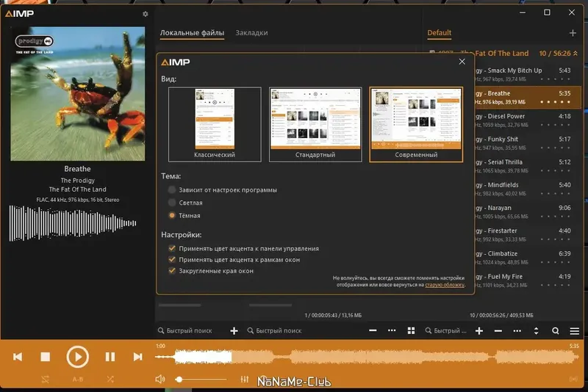Open the Локальные файлы tab
Screen dimensions: 588x392
pos(192,33)
